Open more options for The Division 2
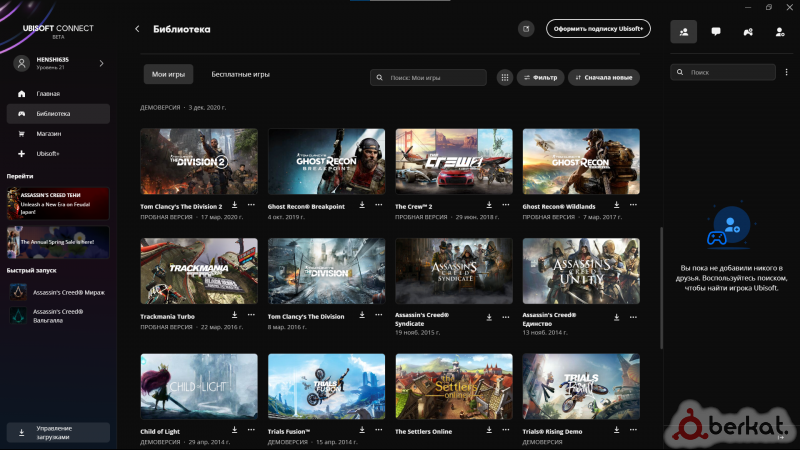Viewport: 800px width, 450px height. tap(251, 205)
